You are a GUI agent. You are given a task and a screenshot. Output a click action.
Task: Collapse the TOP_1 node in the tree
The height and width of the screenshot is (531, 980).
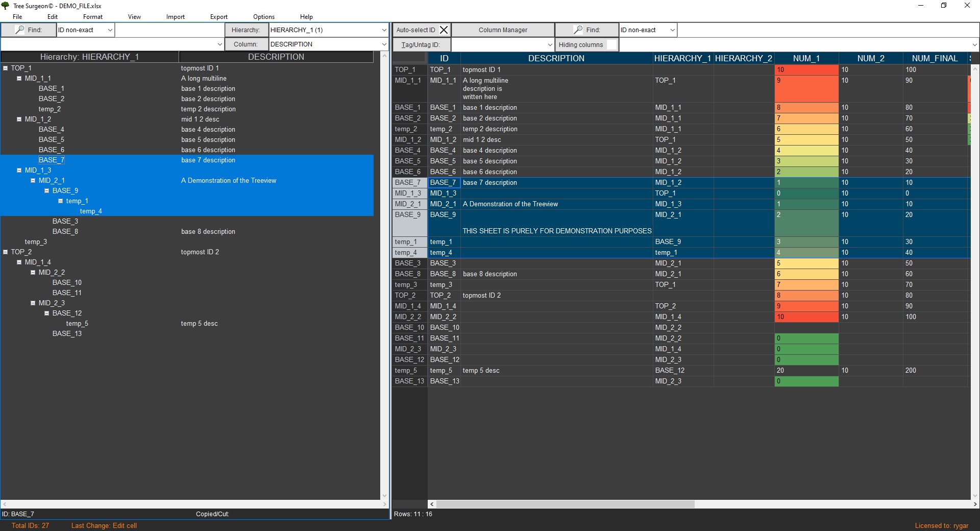5,68
